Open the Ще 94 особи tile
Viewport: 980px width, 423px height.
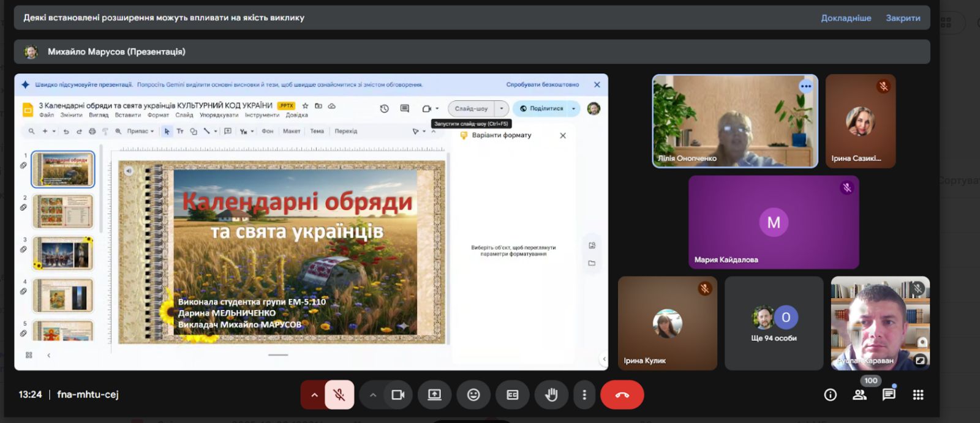pyautogui.click(x=774, y=323)
